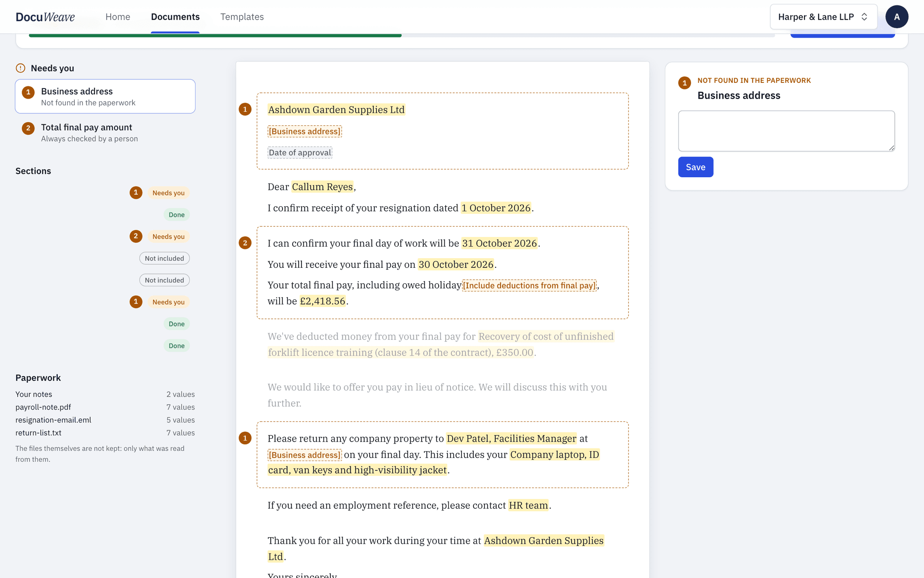The height and width of the screenshot is (578, 924).
Task: Select the Dev Patel, Facilities Manager value
Action: tap(511, 439)
